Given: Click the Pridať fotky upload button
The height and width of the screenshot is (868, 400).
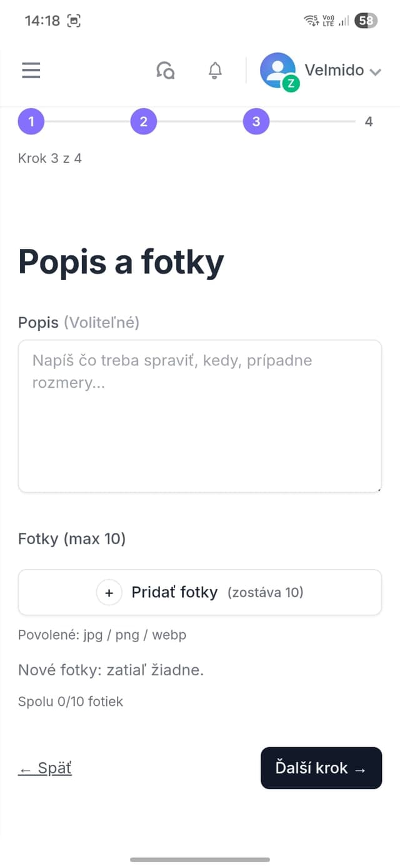Looking at the screenshot, I should 200,592.
